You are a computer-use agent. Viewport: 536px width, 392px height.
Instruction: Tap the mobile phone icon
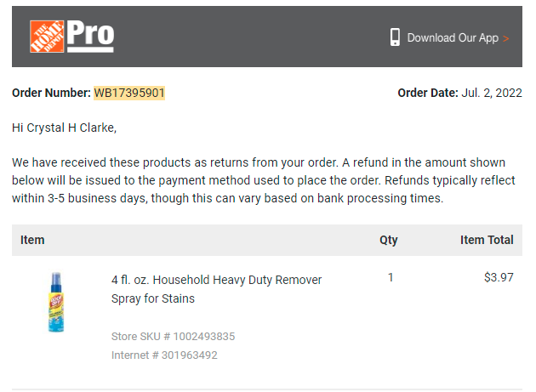click(395, 37)
